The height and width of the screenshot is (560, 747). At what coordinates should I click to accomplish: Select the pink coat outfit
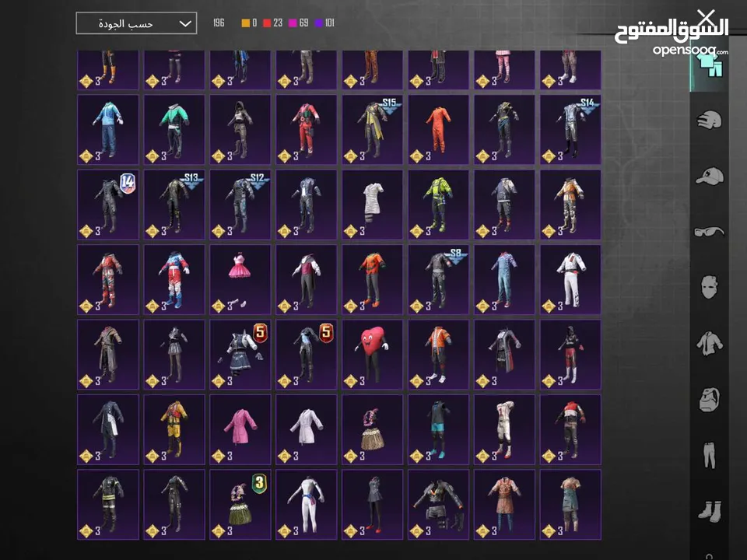click(240, 429)
